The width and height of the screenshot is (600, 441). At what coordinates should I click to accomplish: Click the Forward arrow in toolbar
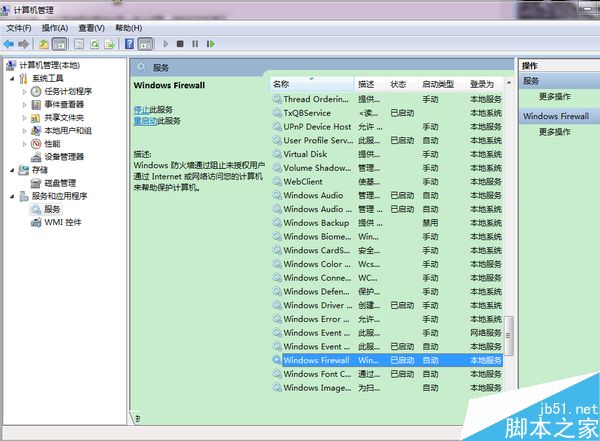tap(23, 44)
